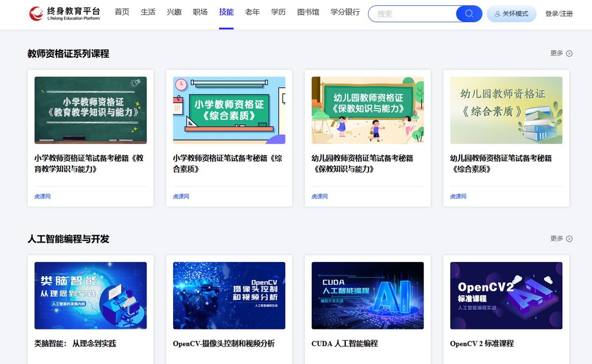
Task: Open 幼儿园教师资格证《保教知识与能力》 thumbnail
Action: [x=368, y=110]
